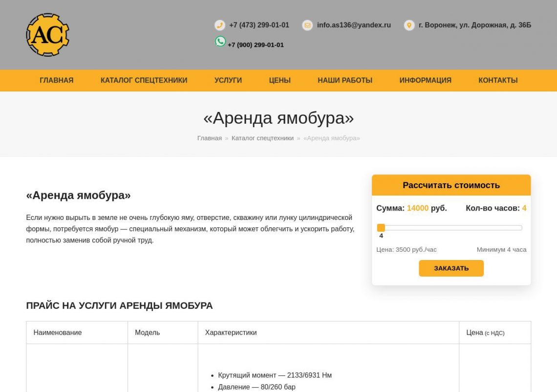The width and height of the screenshot is (557, 392).
Task: Open the ГЛАВНАЯ menu item
Action: tap(57, 80)
